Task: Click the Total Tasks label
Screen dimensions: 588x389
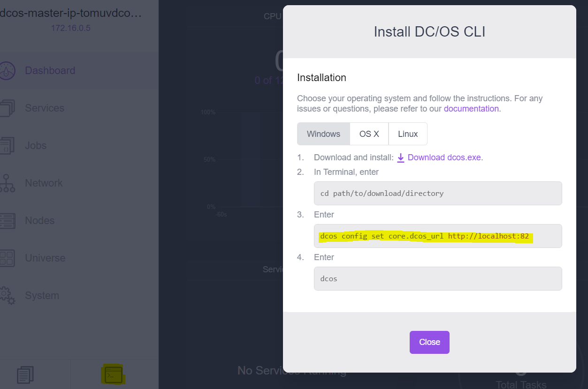Action: pyautogui.click(x=521, y=385)
